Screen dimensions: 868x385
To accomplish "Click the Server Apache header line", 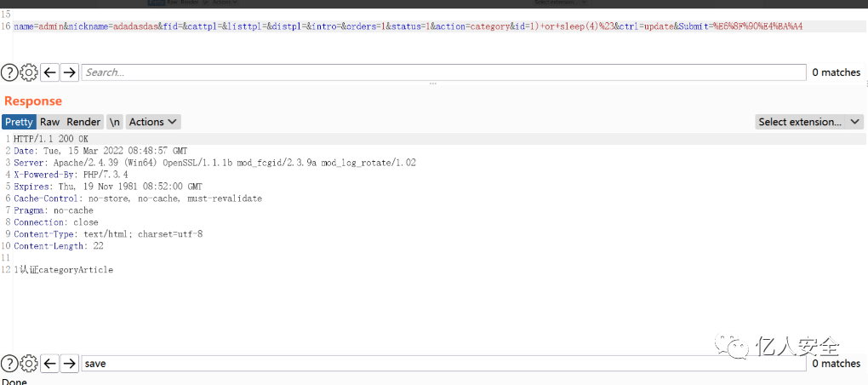I will tap(214, 163).
